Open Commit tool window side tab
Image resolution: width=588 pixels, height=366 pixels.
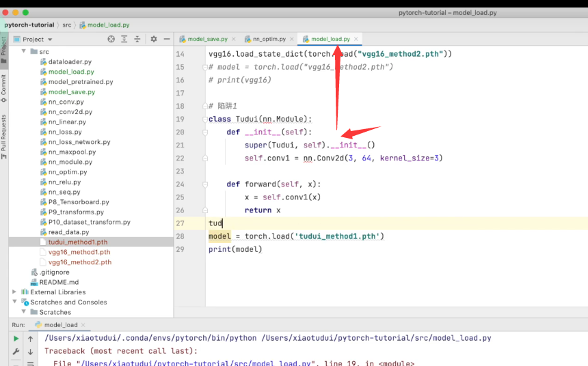click(x=3, y=88)
